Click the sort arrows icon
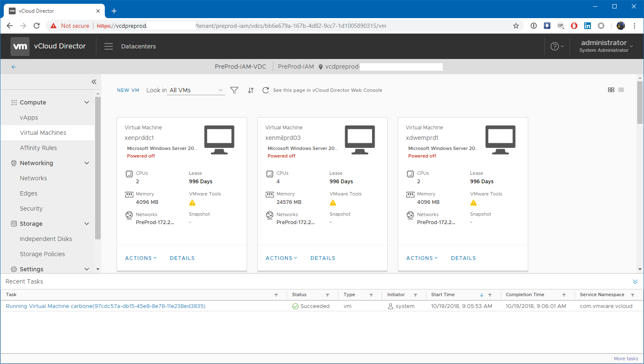The width and height of the screenshot is (644, 364). click(251, 90)
